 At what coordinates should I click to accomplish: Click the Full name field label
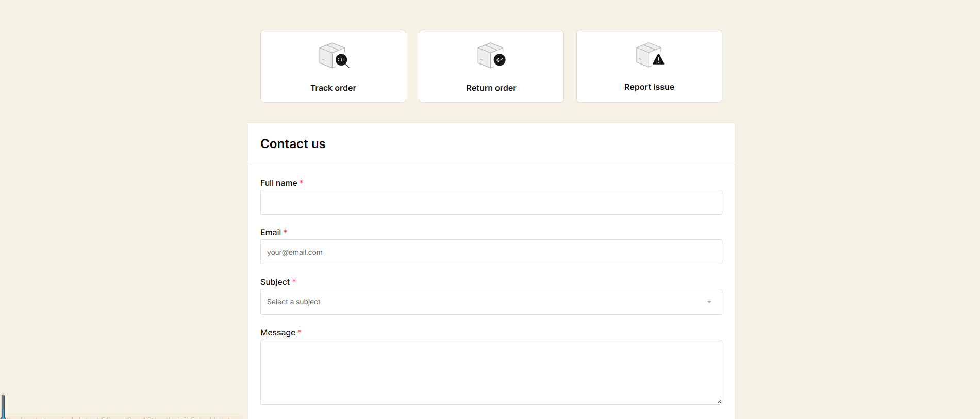pyautogui.click(x=278, y=183)
